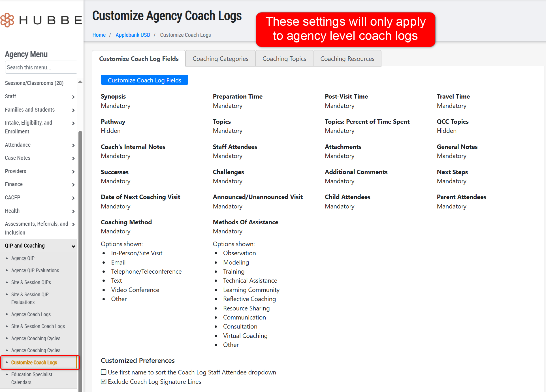Open the Health menu chevron

click(73, 211)
